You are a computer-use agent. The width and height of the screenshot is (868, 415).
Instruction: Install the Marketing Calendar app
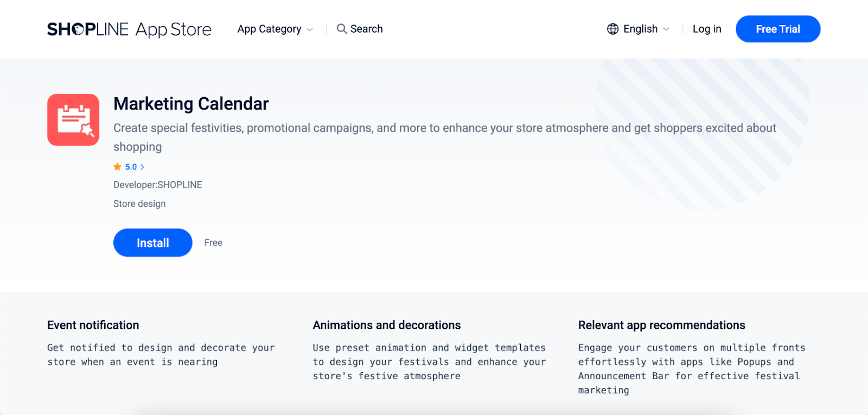pos(152,242)
